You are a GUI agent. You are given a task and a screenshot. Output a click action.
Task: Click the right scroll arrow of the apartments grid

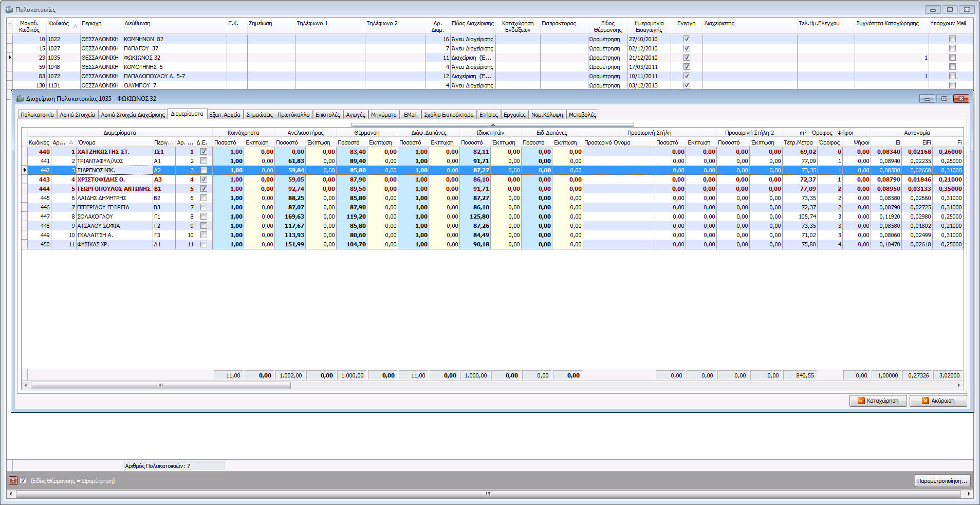tap(959, 385)
